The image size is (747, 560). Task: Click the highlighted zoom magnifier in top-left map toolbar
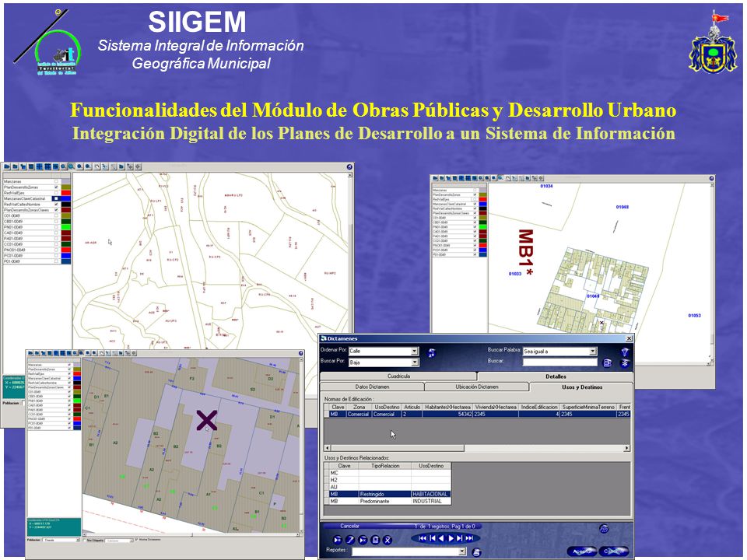click(x=71, y=166)
